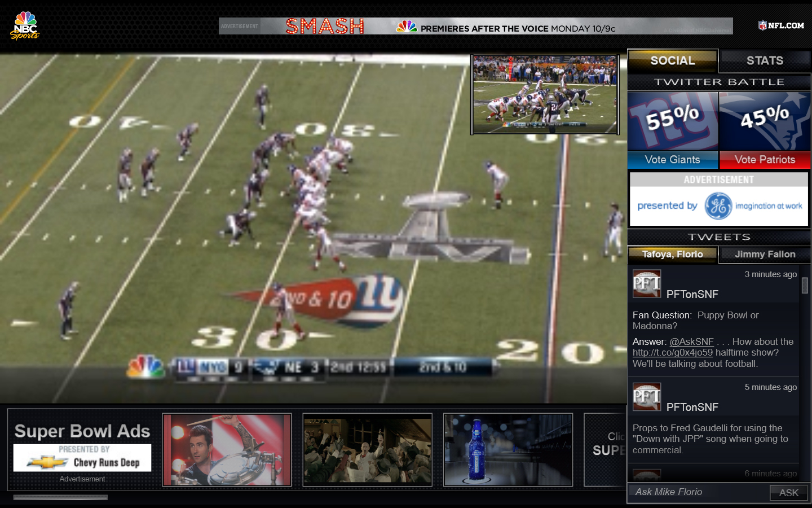Click the Chevy Runs Deep logo
812x508 pixels.
point(82,462)
